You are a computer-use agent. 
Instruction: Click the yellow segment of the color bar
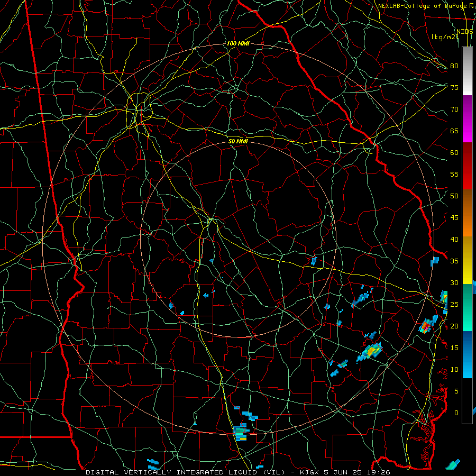pyautogui.click(x=467, y=260)
